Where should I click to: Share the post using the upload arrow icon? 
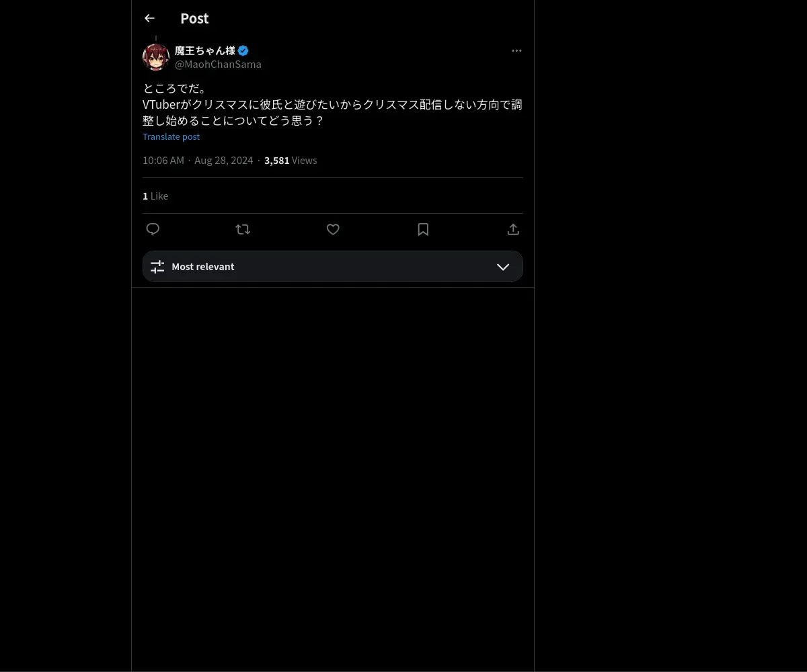point(513,229)
